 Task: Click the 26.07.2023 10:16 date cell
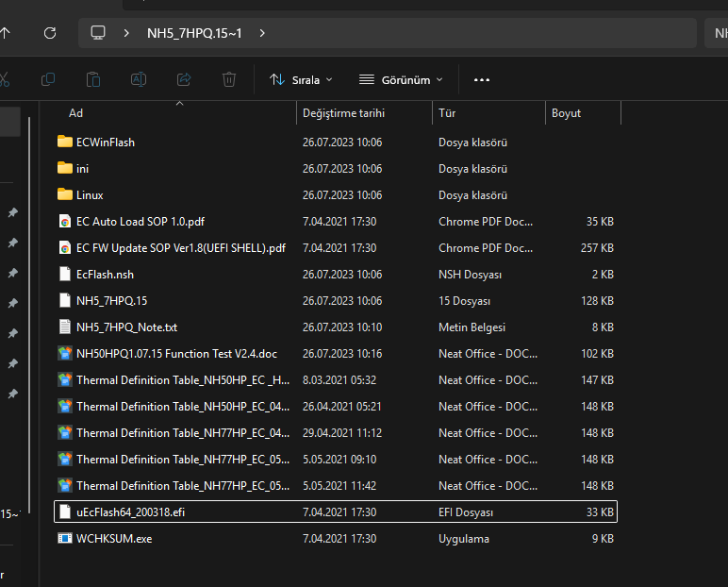pos(342,354)
